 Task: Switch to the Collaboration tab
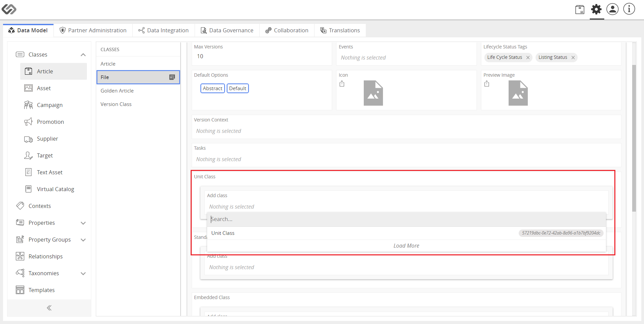coord(287,30)
